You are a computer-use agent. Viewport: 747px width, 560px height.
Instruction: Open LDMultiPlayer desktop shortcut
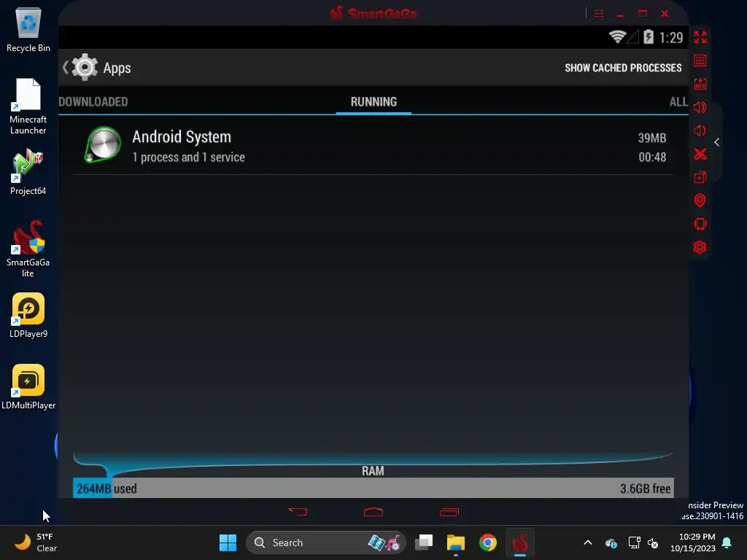tap(28, 386)
